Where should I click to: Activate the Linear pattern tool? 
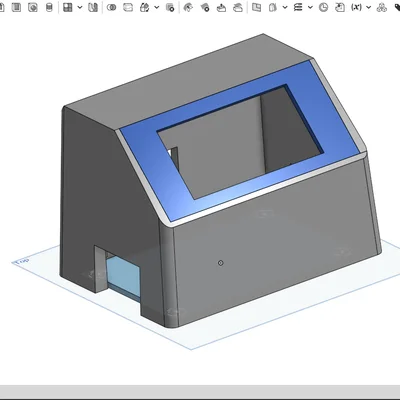(x=68, y=7)
